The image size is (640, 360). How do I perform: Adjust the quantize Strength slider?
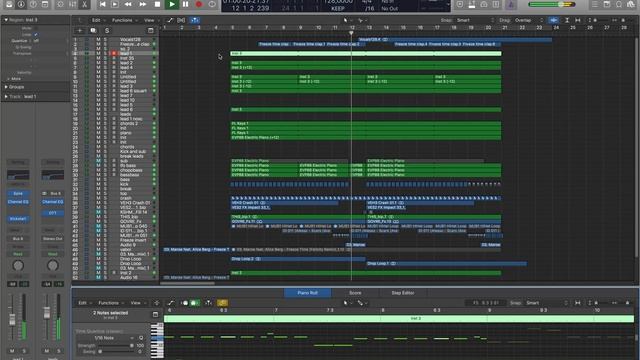tap(115, 346)
